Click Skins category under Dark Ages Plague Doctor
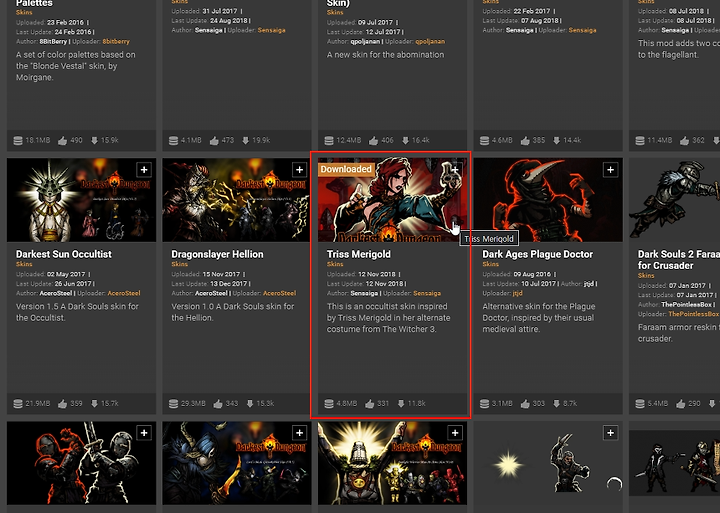 coord(490,264)
